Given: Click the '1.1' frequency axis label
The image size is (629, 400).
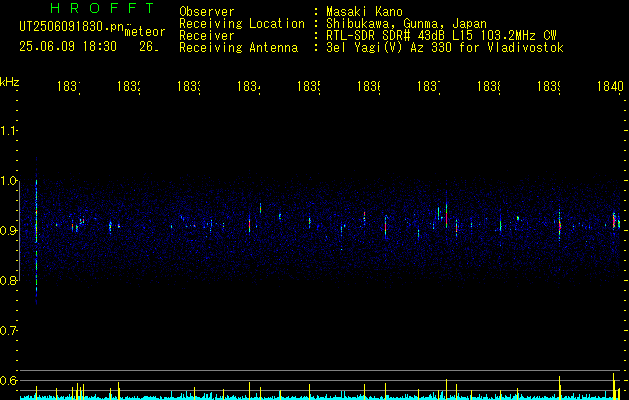Looking at the screenshot, I should coord(8,130).
